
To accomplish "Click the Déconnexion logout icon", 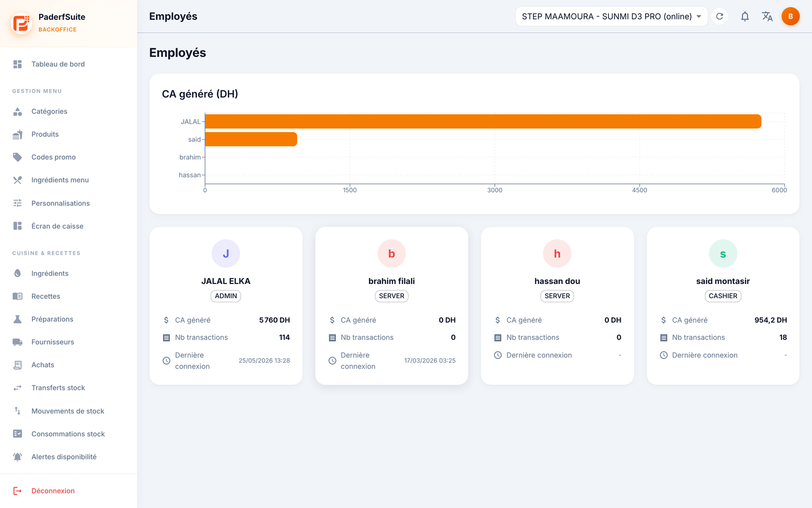I will point(18,491).
